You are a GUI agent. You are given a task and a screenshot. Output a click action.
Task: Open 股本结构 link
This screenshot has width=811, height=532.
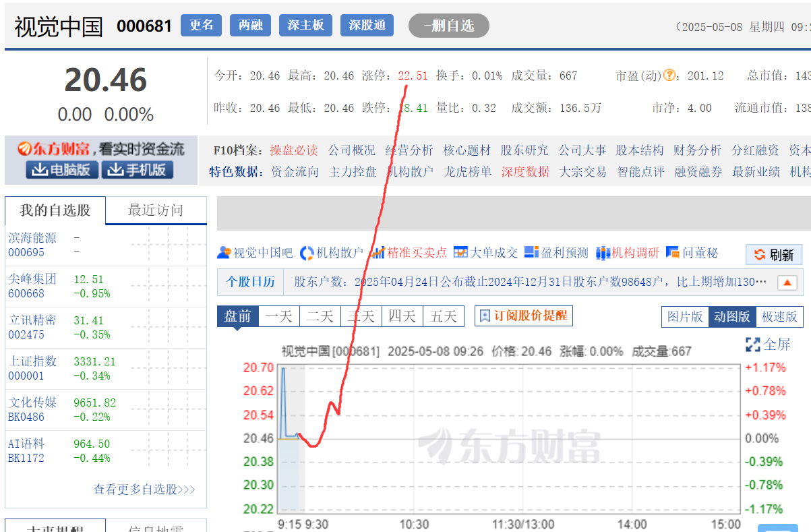640,150
